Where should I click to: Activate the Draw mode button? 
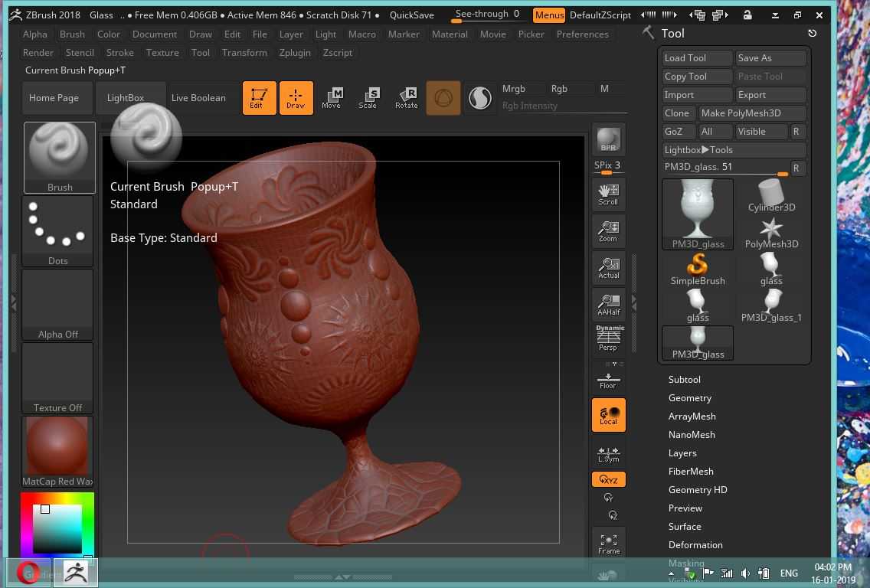click(x=296, y=98)
